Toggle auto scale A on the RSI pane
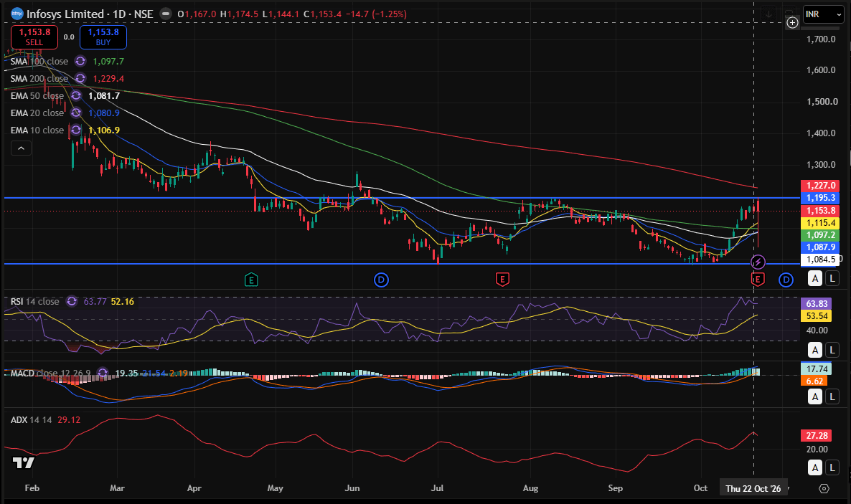This screenshot has width=851, height=504. coord(814,350)
